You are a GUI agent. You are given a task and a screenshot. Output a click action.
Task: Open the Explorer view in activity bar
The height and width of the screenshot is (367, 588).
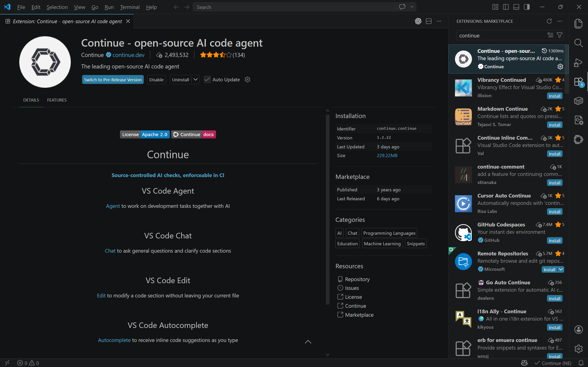pos(578,24)
